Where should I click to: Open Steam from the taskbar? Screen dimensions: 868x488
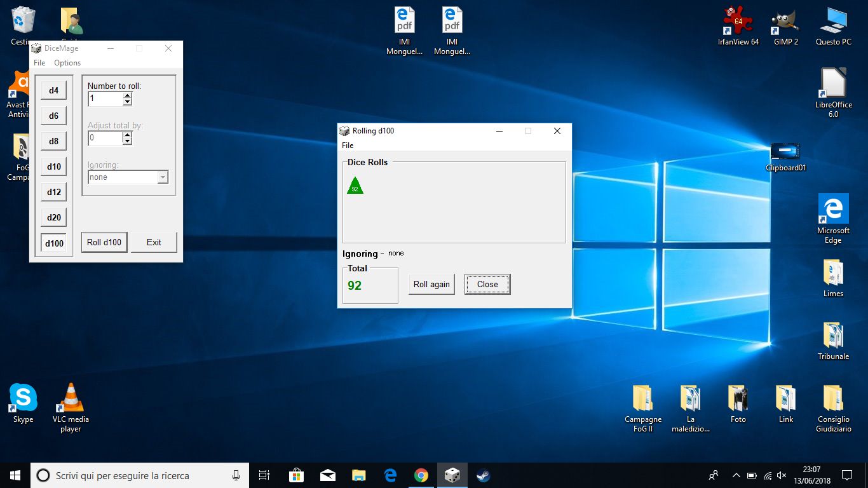(484, 475)
